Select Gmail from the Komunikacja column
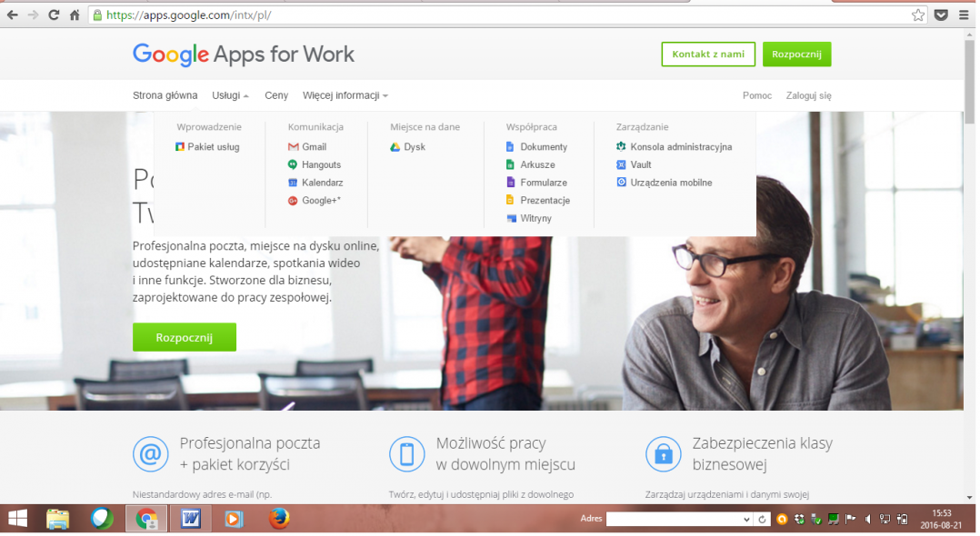This screenshot has height=536, width=980. tap(314, 147)
